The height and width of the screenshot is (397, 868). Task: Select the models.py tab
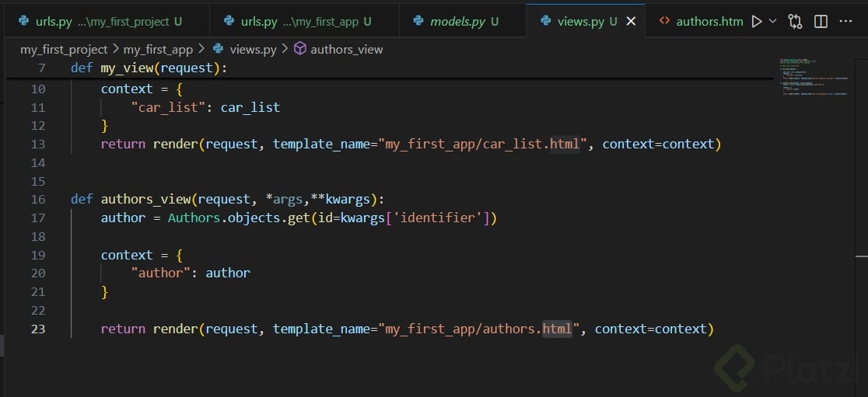tap(457, 22)
